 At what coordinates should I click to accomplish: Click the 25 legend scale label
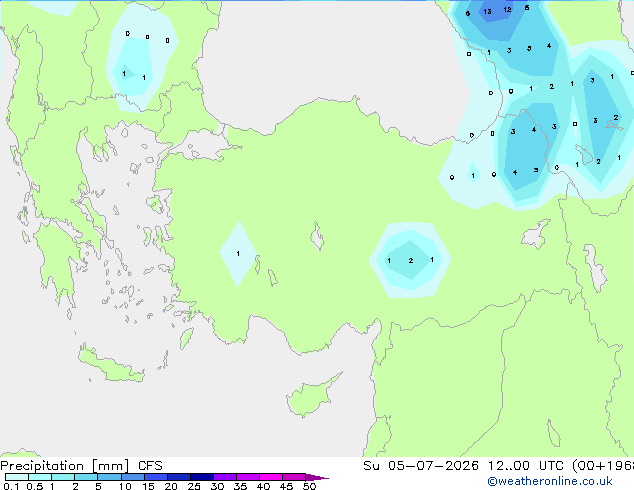tap(194, 486)
